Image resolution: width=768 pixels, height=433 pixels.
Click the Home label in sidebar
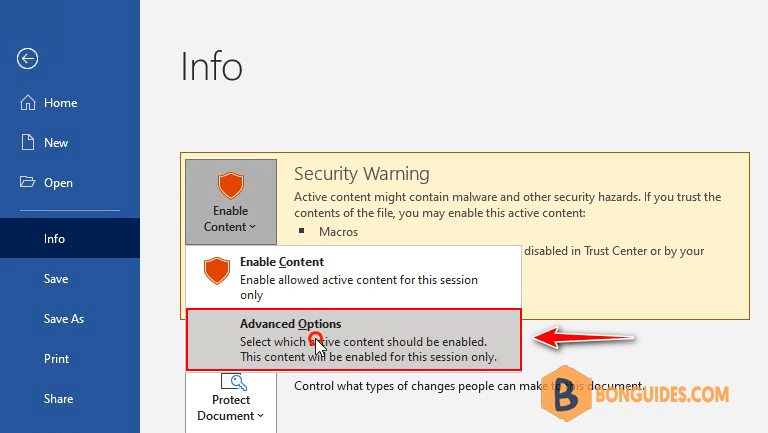pyautogui.click(x=61, y=103)
